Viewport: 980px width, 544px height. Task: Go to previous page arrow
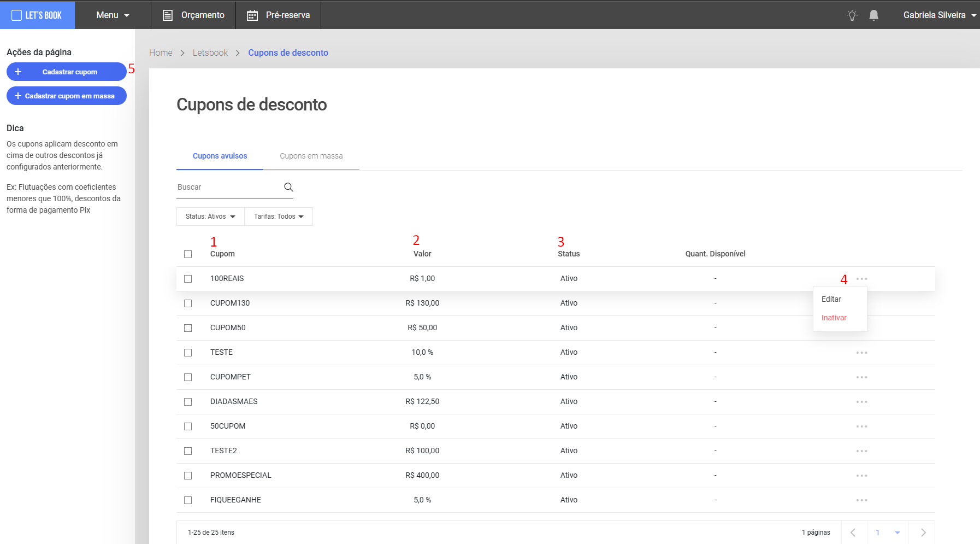(853, 533)
